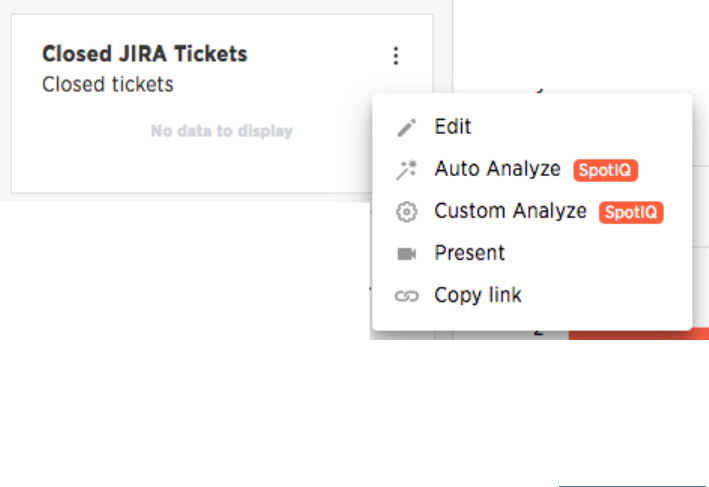Click the No data to display message
Viewport: 709px width, 487px height.
pos(221,131)
